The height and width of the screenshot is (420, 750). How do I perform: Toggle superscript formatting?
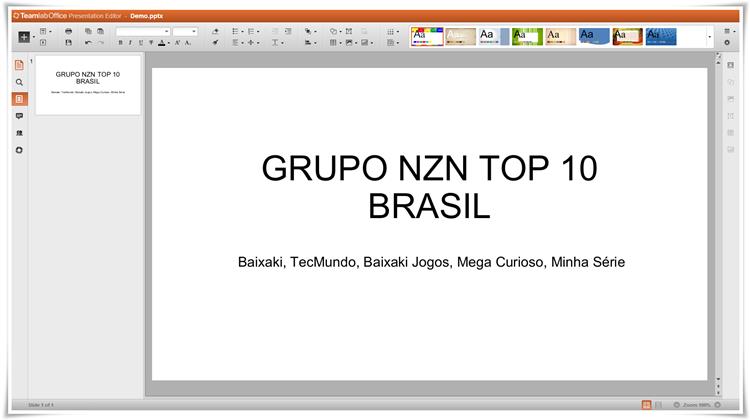click(x=177, y=43)
